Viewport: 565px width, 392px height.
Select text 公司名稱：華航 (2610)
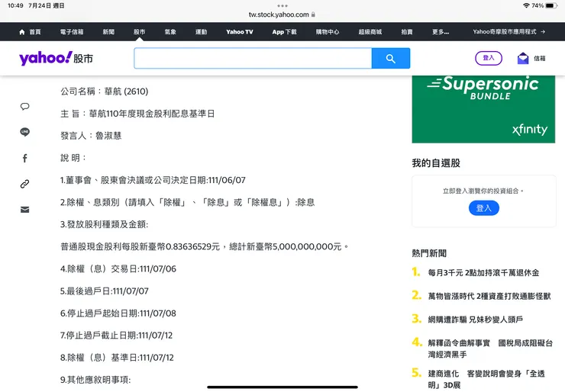(105, 92)
